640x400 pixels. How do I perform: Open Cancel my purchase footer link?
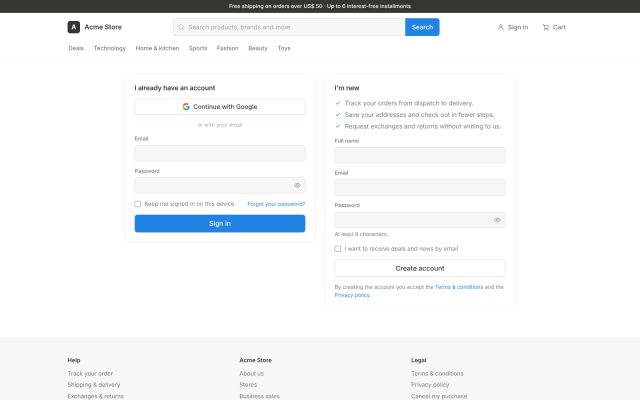click(x=439, y=396)
